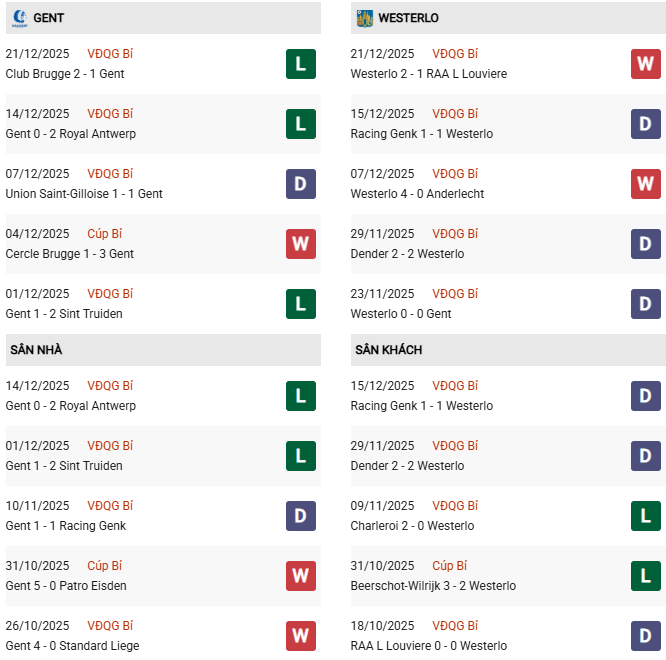Click the L badge for Charleroi 2 - 0 Westerlo
The width and height of the screenshot is (666, 660).
pyautogui.click(x=646, y=516)
